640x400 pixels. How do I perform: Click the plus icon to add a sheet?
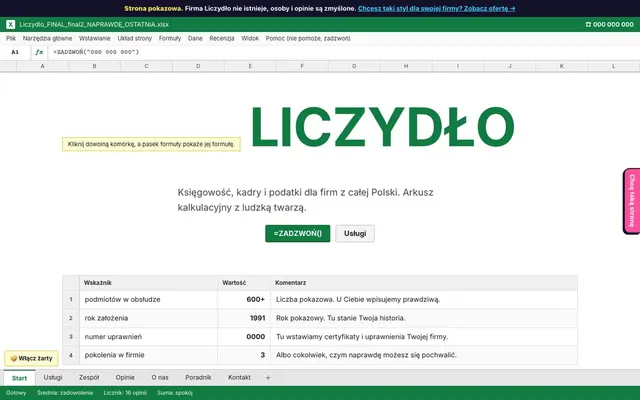pos(268,378)
